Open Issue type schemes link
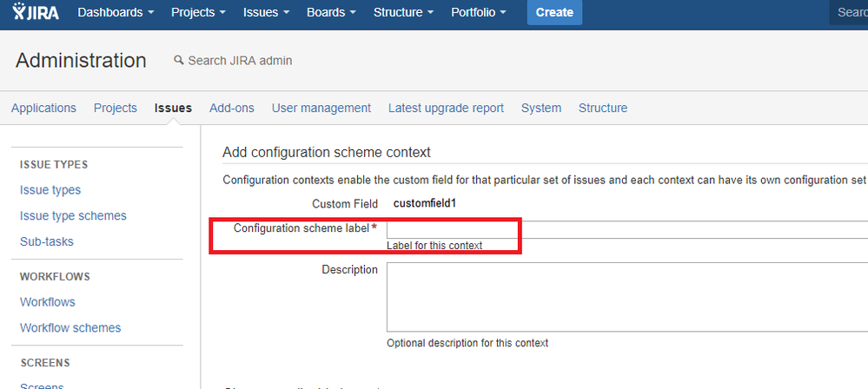The height and width of the screenshot is (389, 868). 73,216
